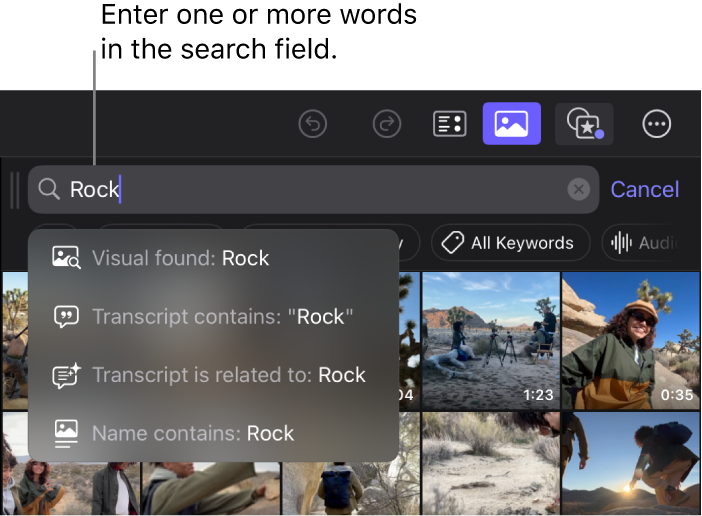Select the All Keywords filter
Viewport: 702px width, 516px height.
click(x=510, y=243)
